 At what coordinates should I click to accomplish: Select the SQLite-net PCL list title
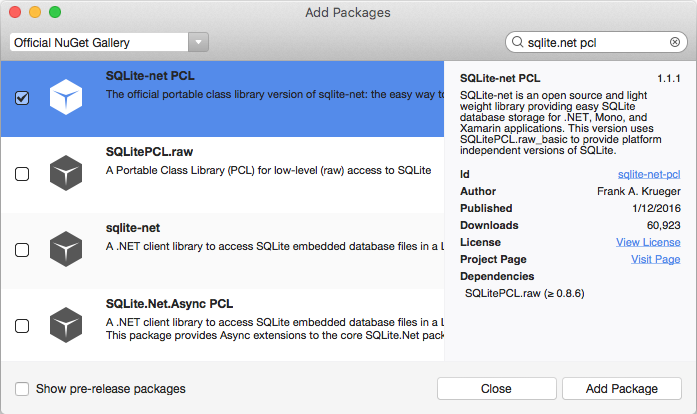tap(150, 76)
